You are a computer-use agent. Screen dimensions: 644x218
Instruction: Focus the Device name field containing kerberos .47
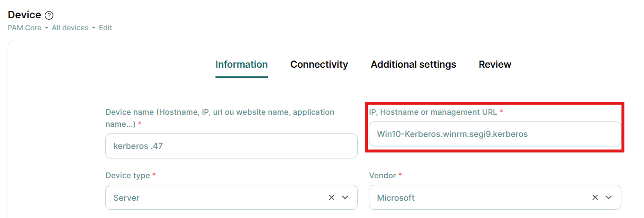click(x=231, y=146)
